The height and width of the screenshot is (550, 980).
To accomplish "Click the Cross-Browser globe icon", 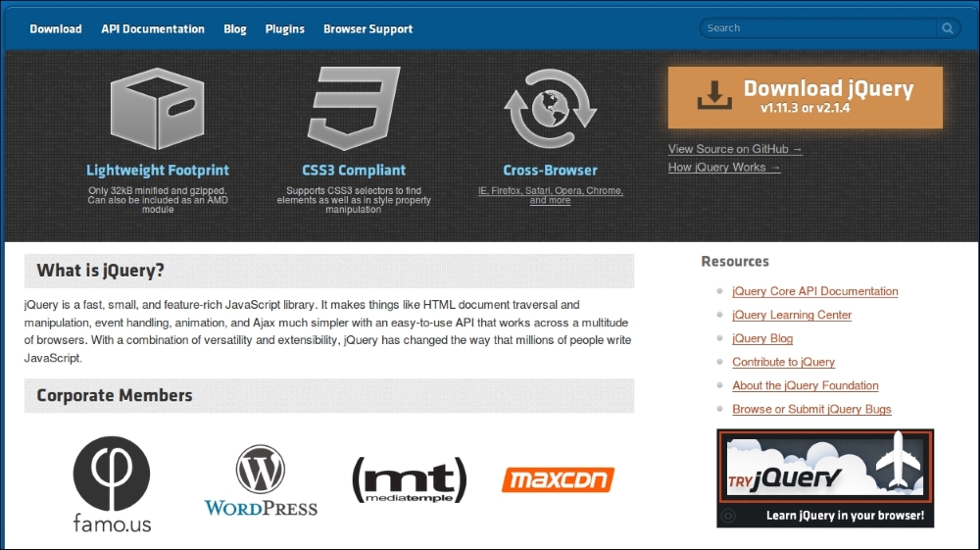I will click(551, 109).
